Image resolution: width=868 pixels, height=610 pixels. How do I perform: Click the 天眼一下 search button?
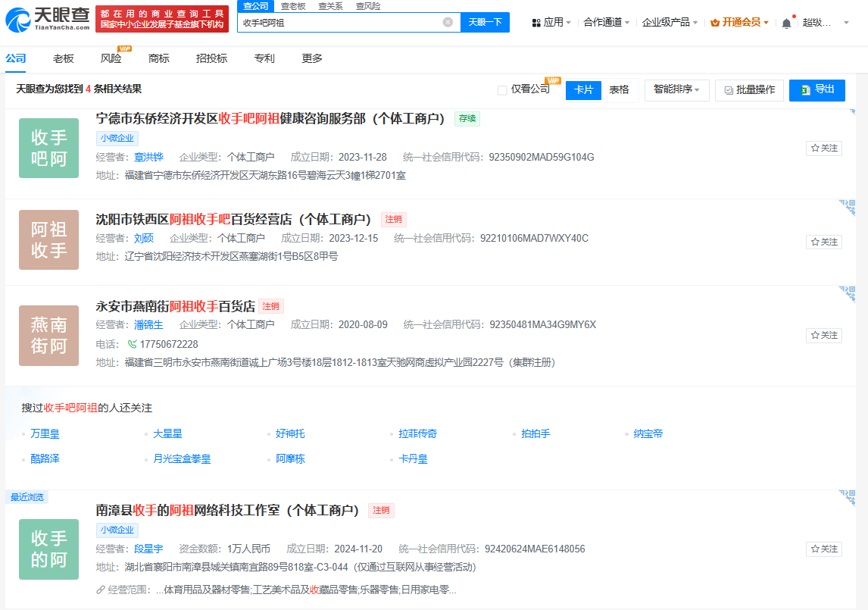click(485, 22)
